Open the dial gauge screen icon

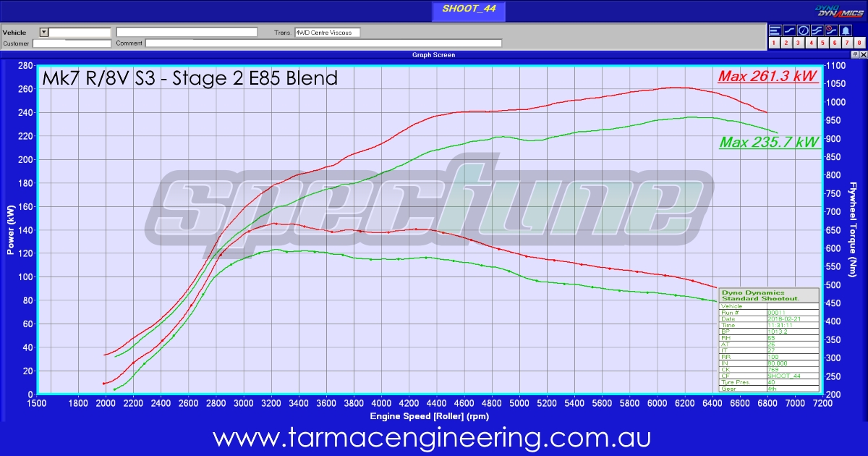click(803, 30)
